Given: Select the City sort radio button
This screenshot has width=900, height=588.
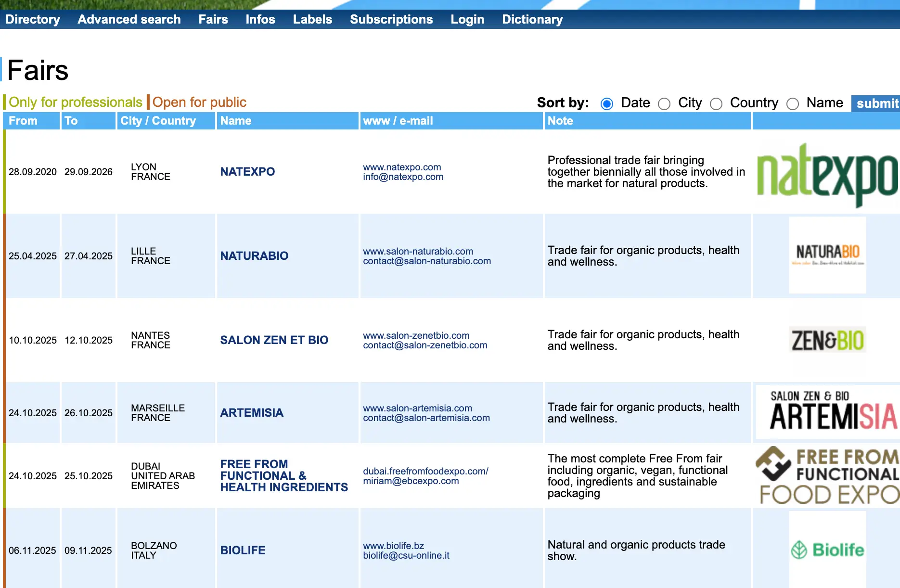Looking at the screenshot, I should click(x=664, y=103).
